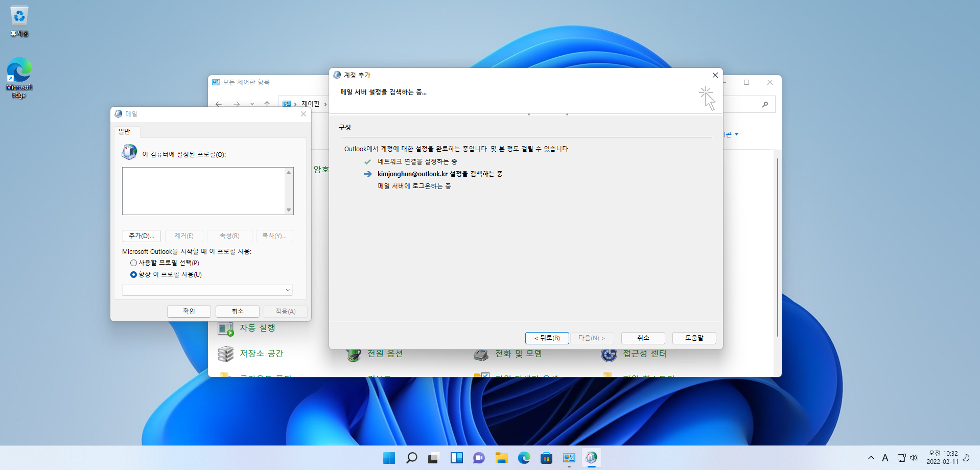Open the network tray icon
The height and width of the screenshot is (470, 980).
tap(901, 458)
